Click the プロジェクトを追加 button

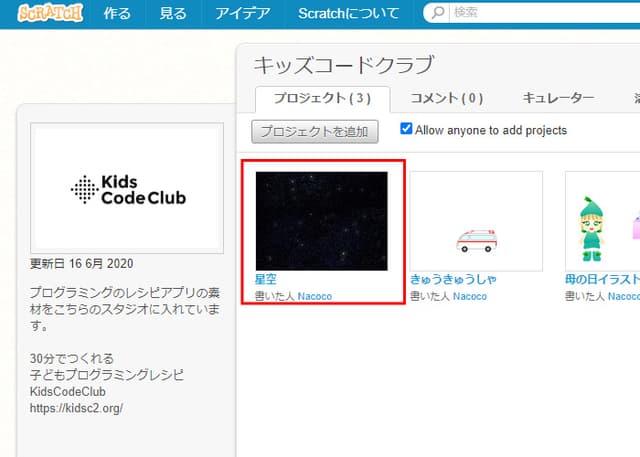pos(315,131)
